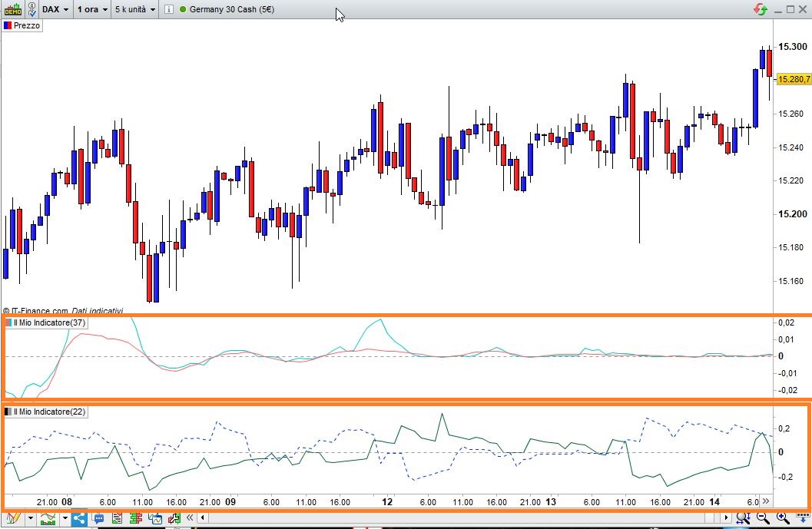Click the 15.160 price axis label
Viewport: 812px width, 529px height.
pos(792,281)
